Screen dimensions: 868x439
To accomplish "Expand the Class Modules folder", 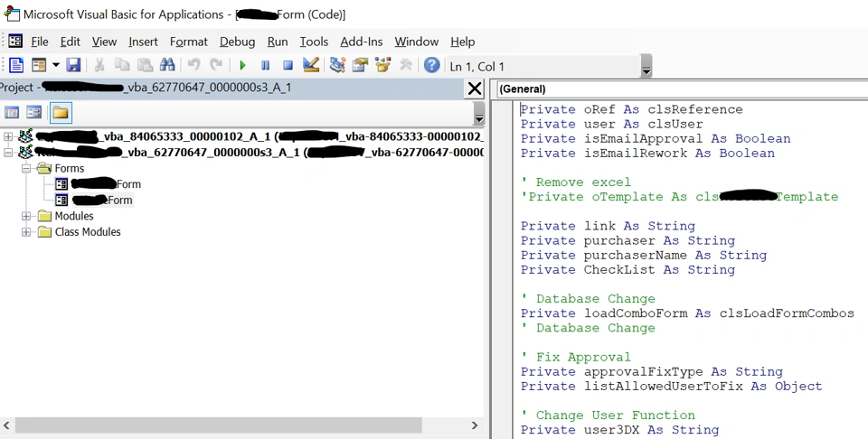I will coord(27,232).
